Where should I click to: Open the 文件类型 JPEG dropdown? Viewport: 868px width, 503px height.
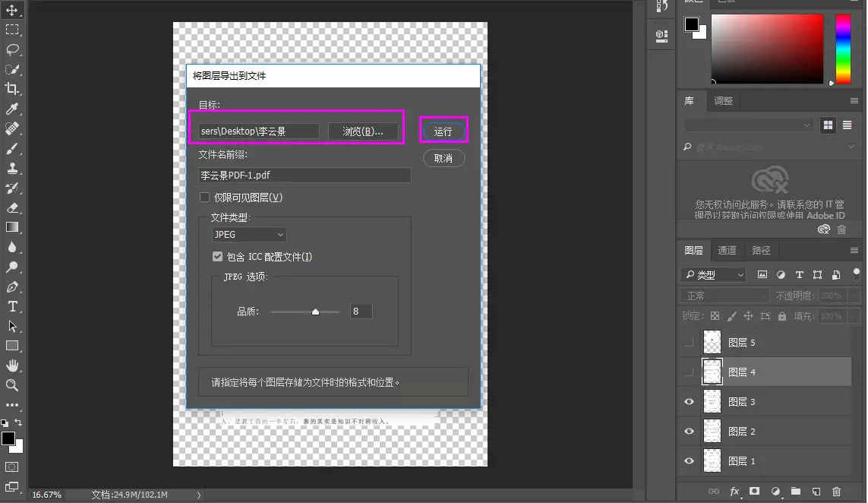click(x=249, y=234)
